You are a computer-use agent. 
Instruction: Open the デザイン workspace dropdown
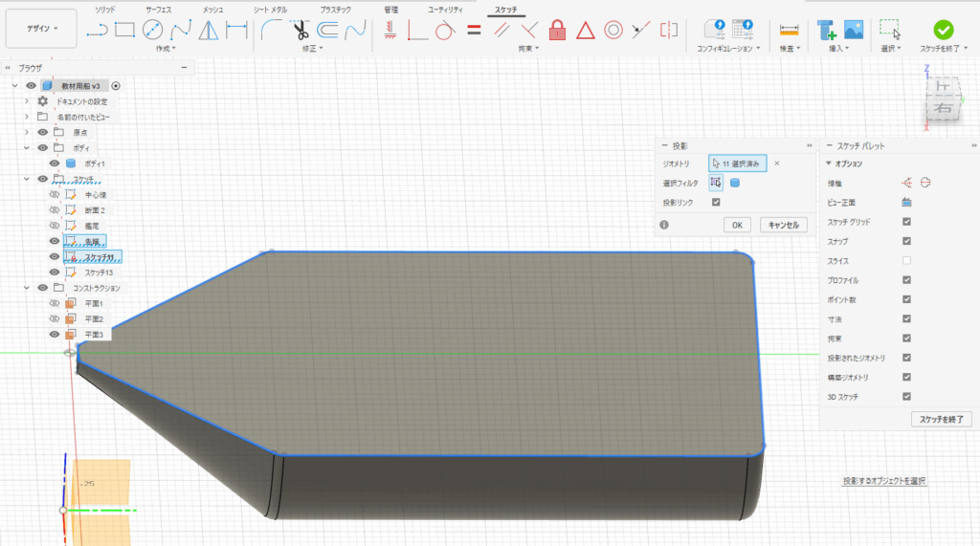coord(41,29)
